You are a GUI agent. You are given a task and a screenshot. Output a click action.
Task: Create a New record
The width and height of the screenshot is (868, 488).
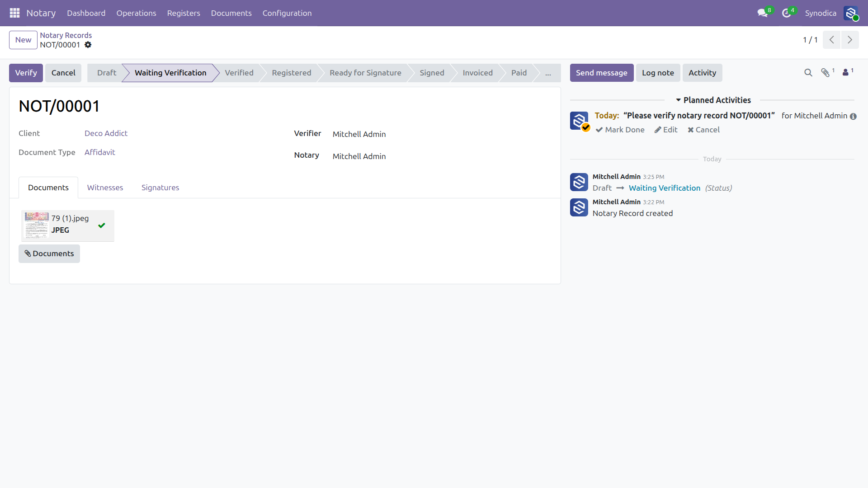23,40
